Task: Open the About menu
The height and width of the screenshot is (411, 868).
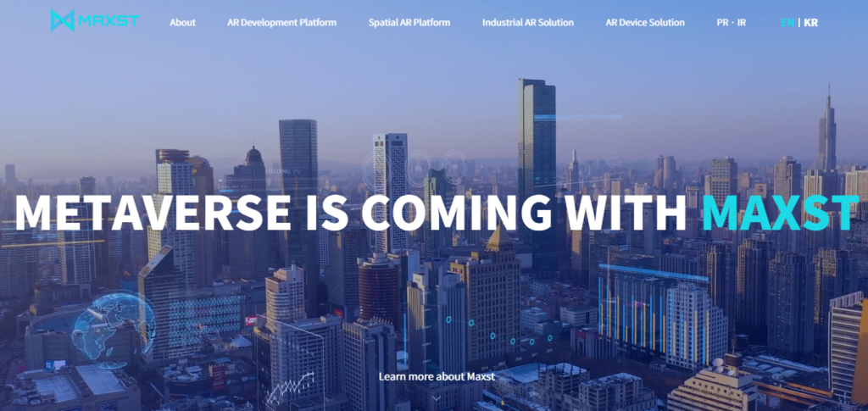Action: pos(183,23)
